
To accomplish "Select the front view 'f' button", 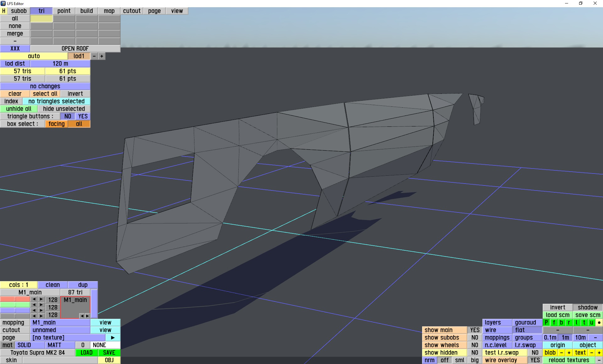I will tap(554, 323).
